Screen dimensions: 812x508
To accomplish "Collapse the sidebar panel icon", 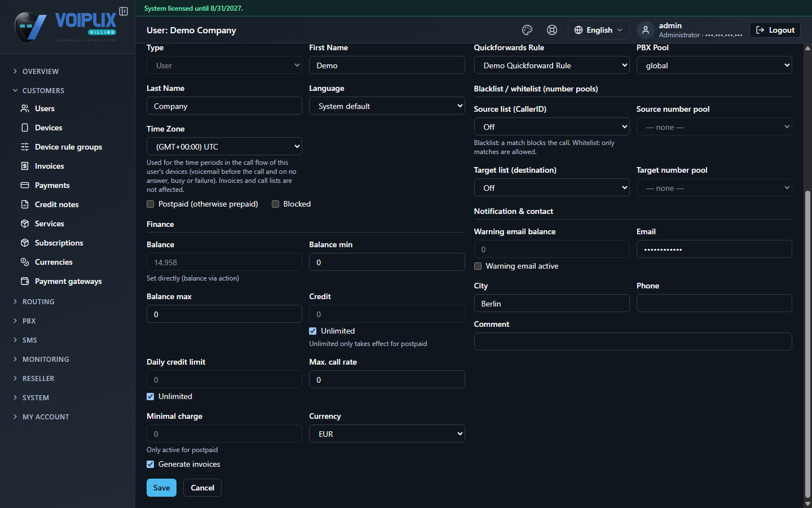I will click(x=123, y=11).
